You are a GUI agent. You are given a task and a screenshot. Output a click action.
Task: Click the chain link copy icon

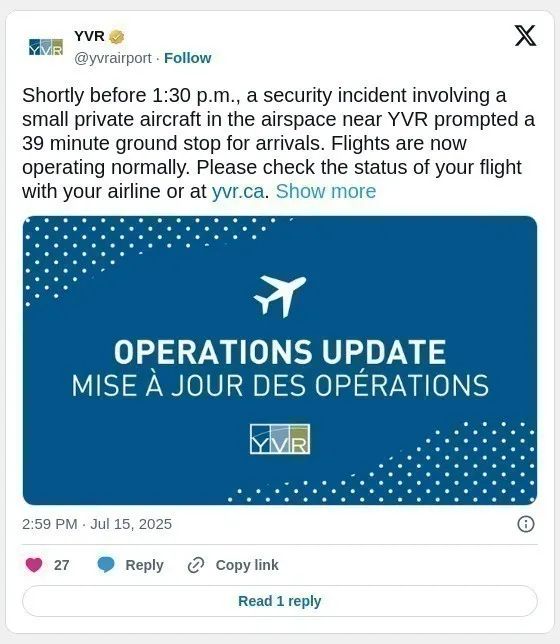pyautogui.click(x=196, y=565)
